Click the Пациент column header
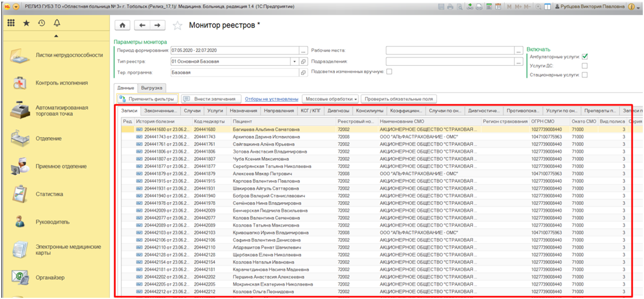This screenshot has height=299, width=644. click(x=284, y=122)
